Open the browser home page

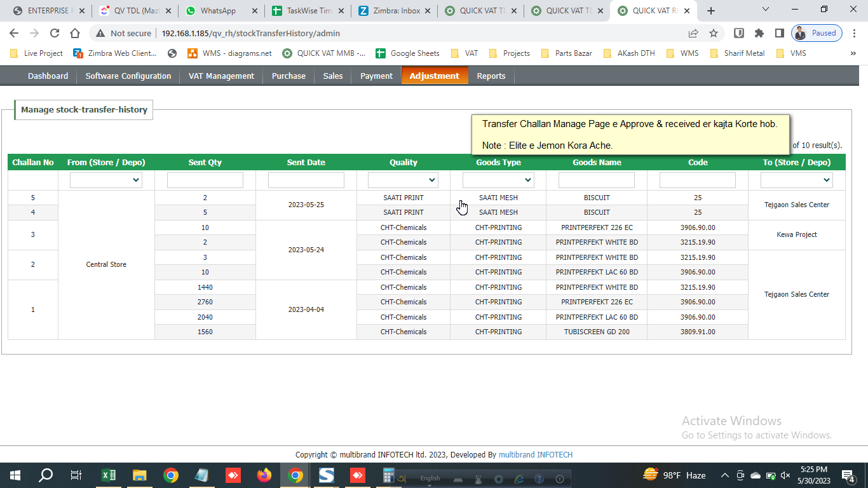click(x=75, y=33)
